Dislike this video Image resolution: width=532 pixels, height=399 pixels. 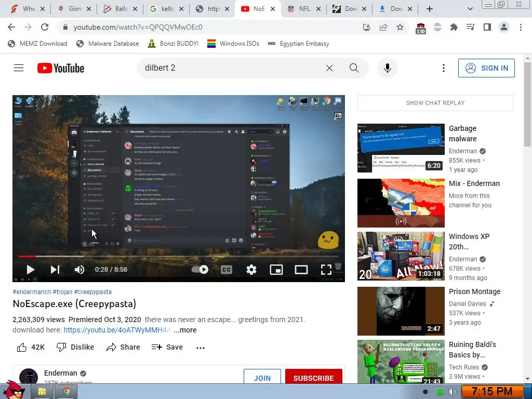pyautogui.click(x=75, y=347)
